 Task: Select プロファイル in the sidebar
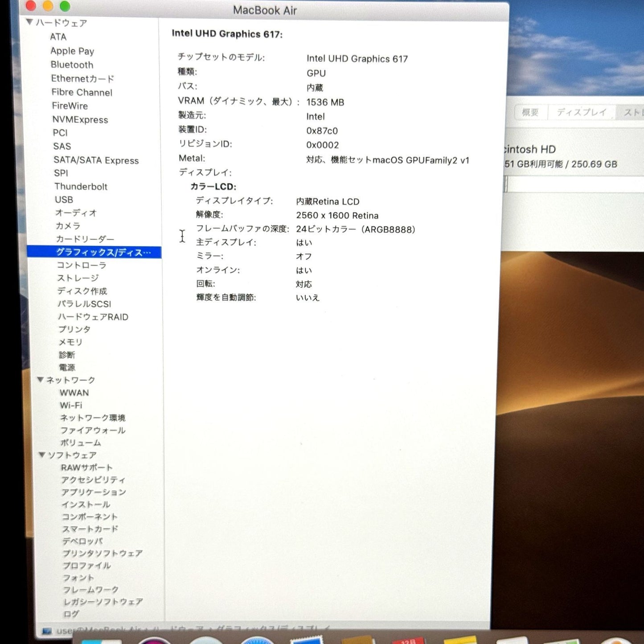point(87,565)
